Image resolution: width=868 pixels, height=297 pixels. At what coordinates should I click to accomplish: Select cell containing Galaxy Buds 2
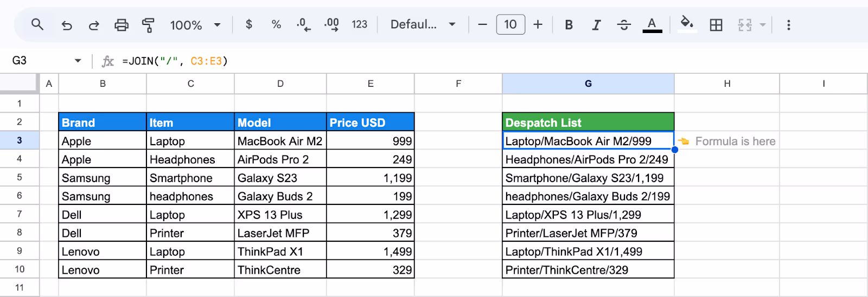(280, 196)
